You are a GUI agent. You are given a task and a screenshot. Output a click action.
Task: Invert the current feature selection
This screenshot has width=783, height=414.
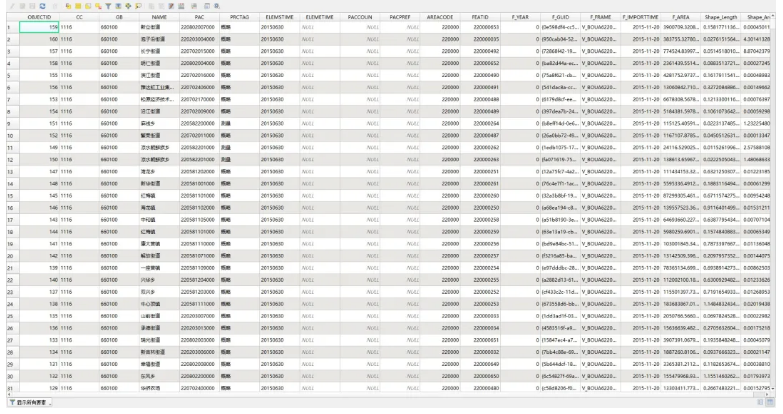click(x=88, y=6)
